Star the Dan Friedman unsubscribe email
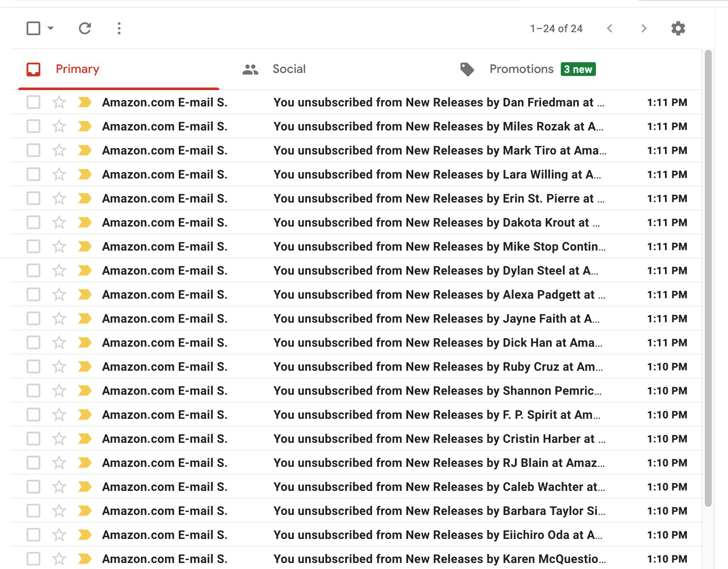728x569 pixels. tap(59, 102)
